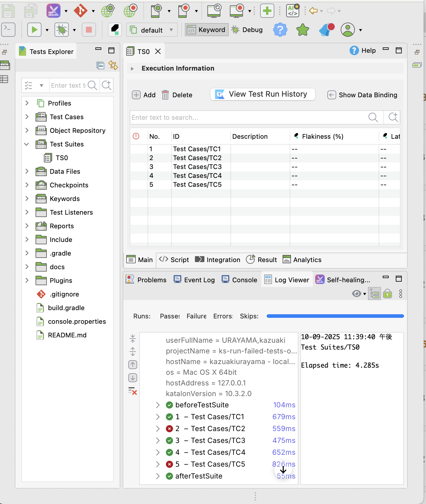The width and height of the screenshot is (426, 504).
Task: Expand the Test Cases folder in explorer
Action: [x=27, y=117]
